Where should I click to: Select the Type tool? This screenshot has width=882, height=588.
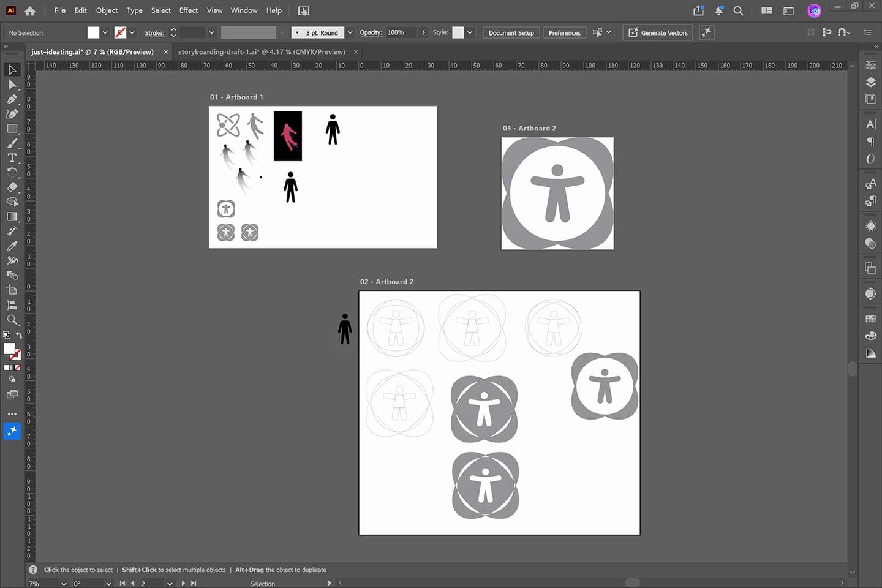tap(12, 158)
